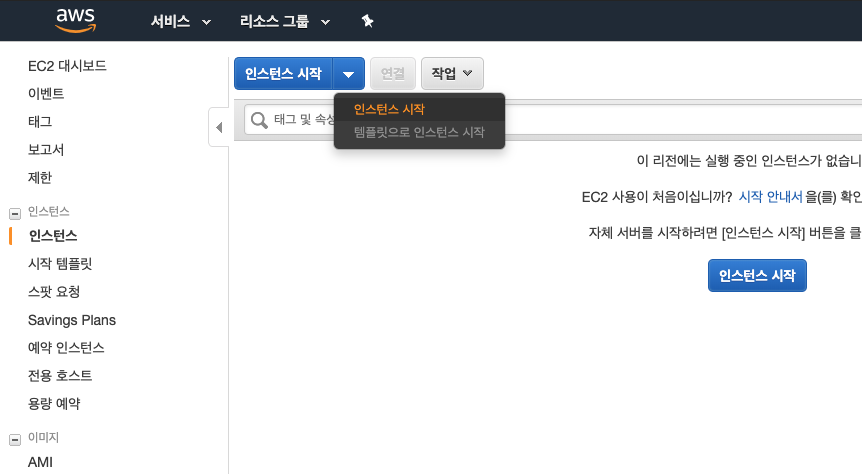The image size is (862, 474).
Task: Click the center 인스턴스 시작 button
Action: point(756,276)
